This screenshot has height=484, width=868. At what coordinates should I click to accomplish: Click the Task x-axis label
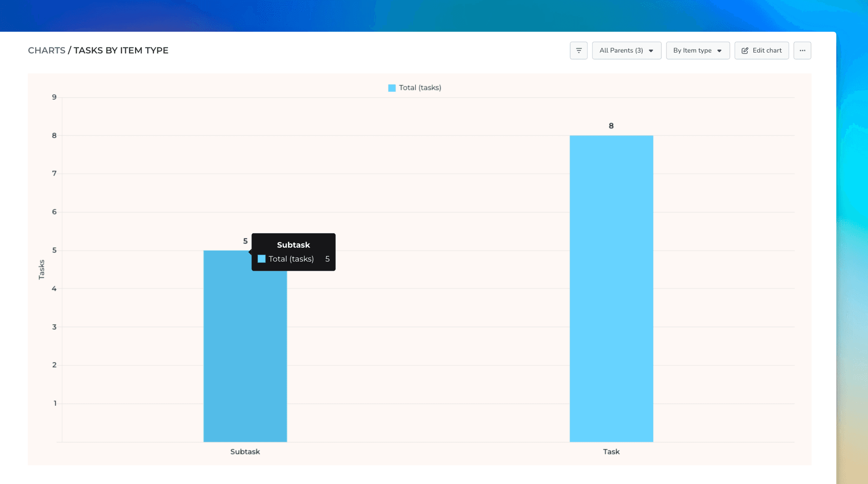click(611, 452)
